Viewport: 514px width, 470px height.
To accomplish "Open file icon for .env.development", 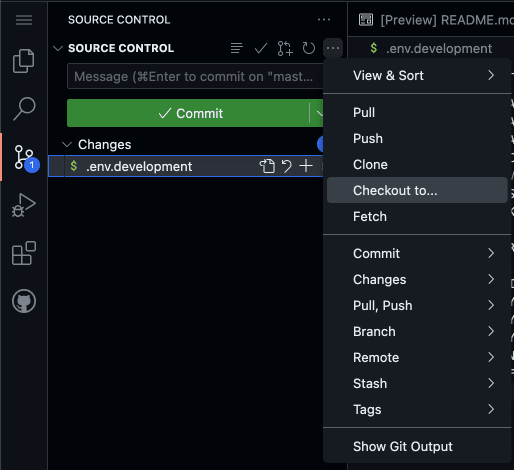I will pyautogui.click(x=267, y=166).
